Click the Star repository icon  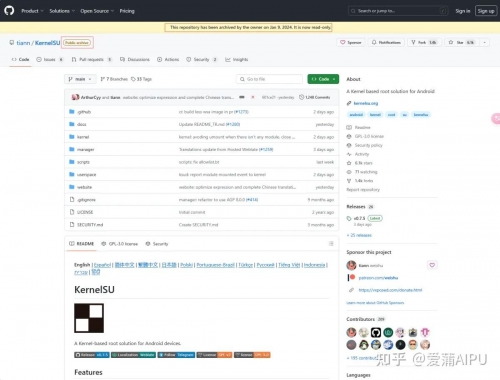451,42
